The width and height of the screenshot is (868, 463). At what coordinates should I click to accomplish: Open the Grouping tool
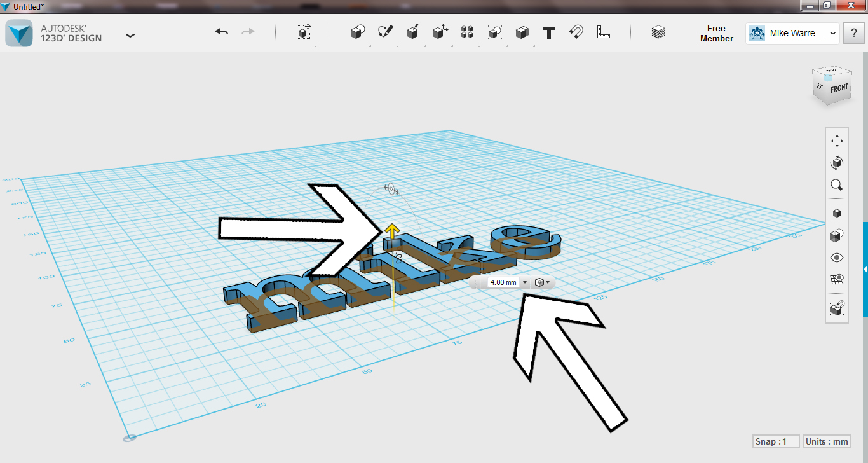coord(494,32)
